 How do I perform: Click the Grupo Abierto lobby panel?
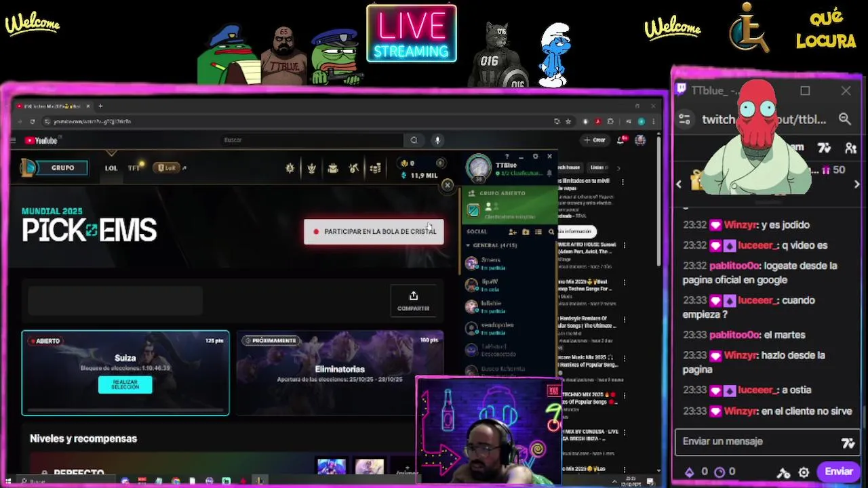509,205
